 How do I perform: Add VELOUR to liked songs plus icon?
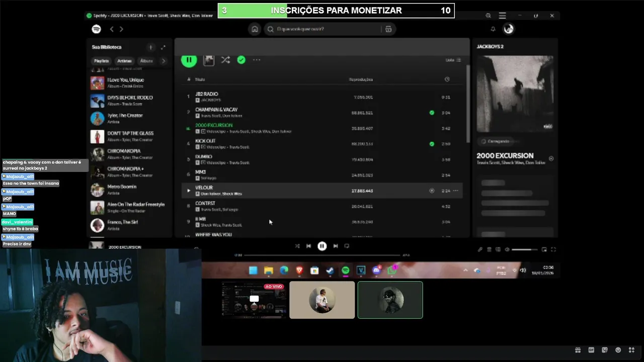[x=431, y=191]
